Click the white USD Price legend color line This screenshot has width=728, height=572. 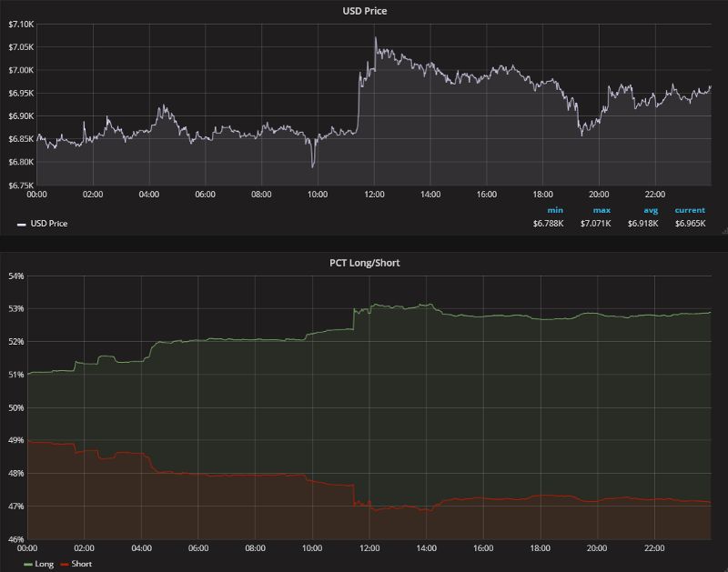[21, 223]
